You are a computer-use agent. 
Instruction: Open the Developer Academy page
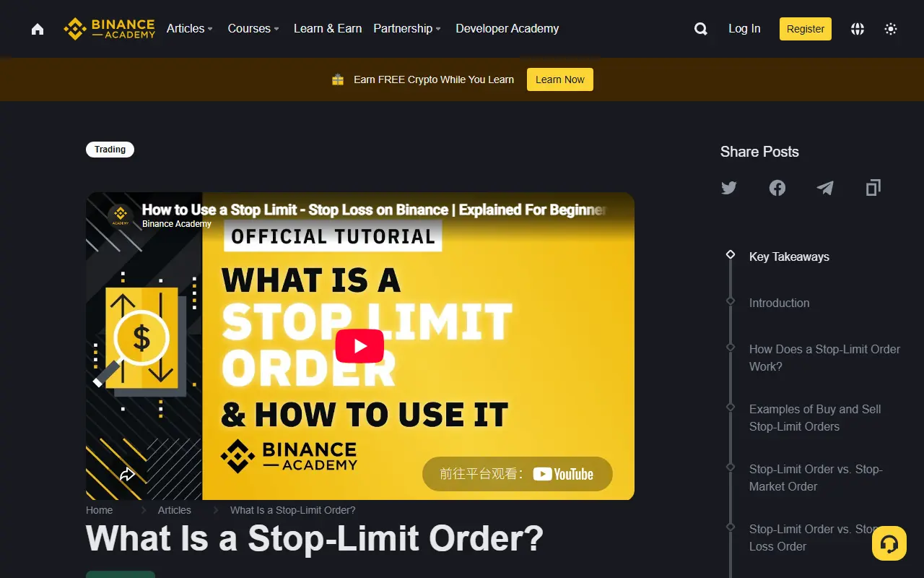pos(507,29)
